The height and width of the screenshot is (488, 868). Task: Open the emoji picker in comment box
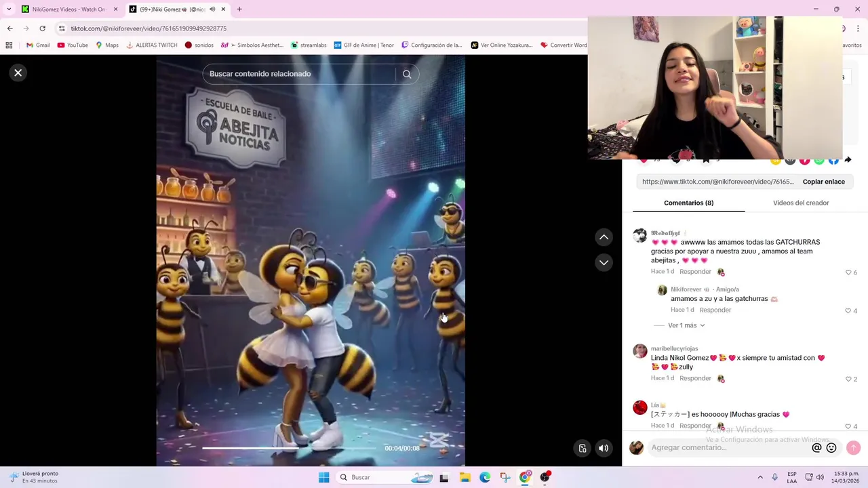[x=831, y=448]
